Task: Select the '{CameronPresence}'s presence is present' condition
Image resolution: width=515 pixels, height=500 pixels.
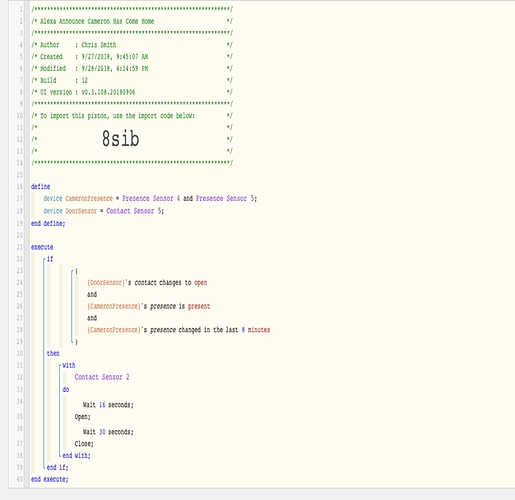Action: click(149, 306)
